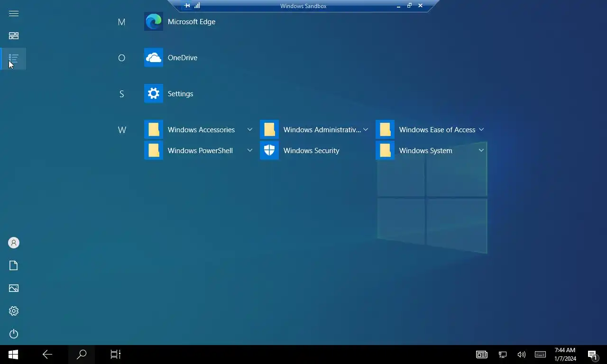Click the Windows Ease of Access label

pos(437,130)
